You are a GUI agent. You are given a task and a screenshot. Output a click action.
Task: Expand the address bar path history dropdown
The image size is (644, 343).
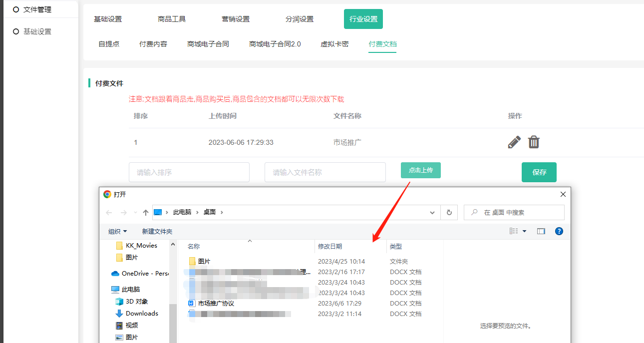[x=432, y=212]
